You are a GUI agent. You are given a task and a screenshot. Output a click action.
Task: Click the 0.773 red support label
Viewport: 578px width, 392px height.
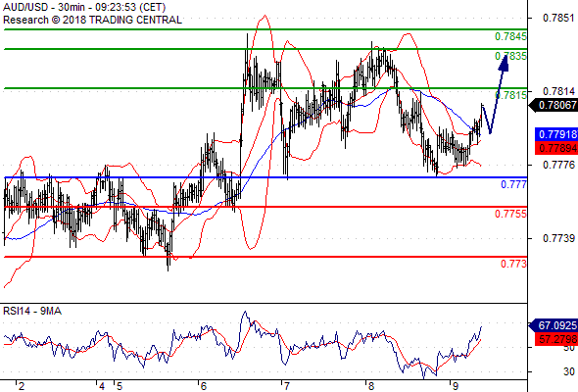pyautogui.click(x=514, y=264)
